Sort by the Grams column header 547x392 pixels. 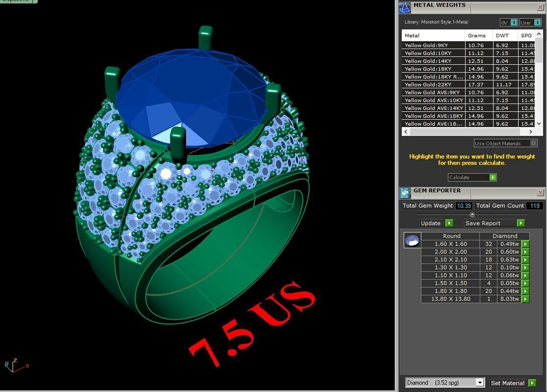[x=479, y=35]
